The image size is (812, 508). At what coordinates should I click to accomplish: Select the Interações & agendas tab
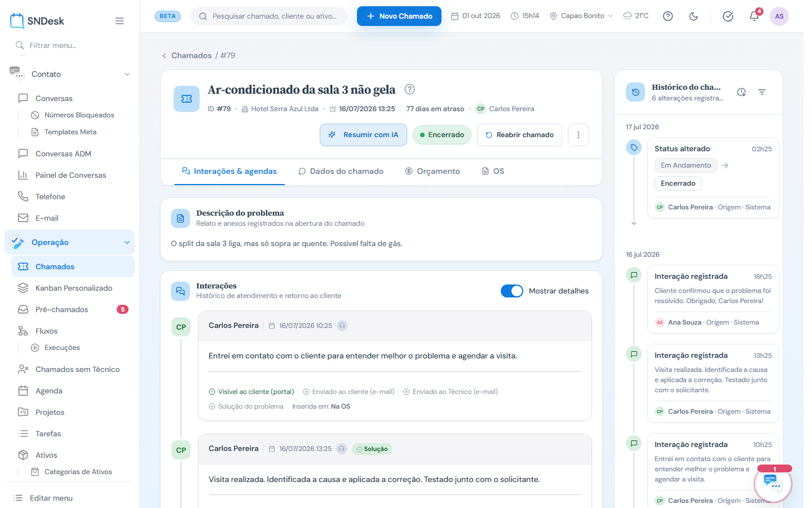[x=229, y=172]
